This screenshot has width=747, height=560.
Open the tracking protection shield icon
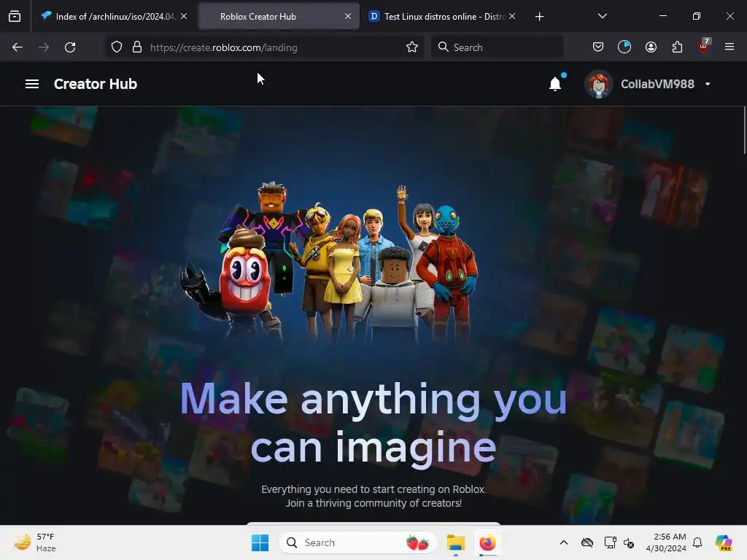coord(117,47)
